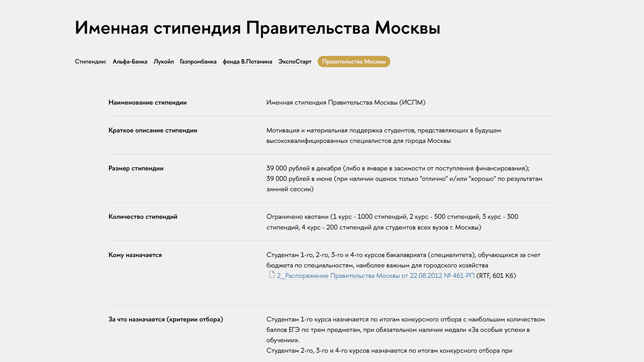Open the Лукойл scholarship link
The width and height of the screenshot is (644, 362).
point(164,61)
